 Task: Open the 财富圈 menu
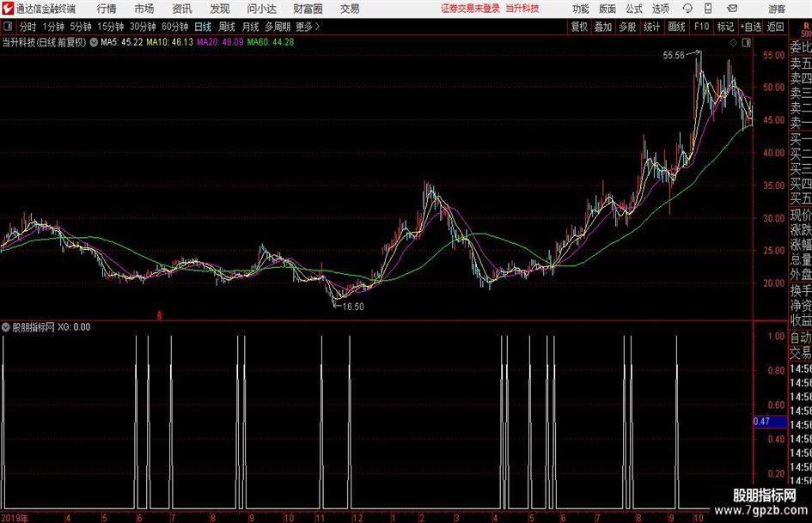point(308,9)
